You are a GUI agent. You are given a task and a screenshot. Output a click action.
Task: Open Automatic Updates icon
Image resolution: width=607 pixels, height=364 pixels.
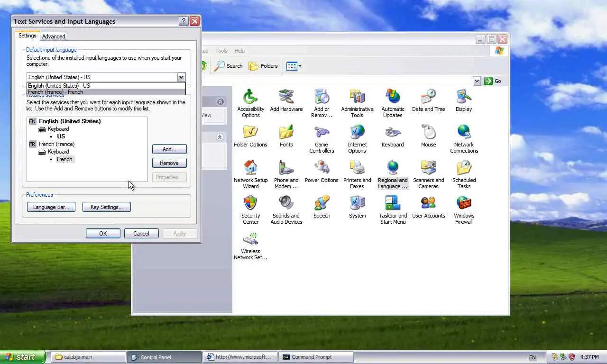coord(393,103)
